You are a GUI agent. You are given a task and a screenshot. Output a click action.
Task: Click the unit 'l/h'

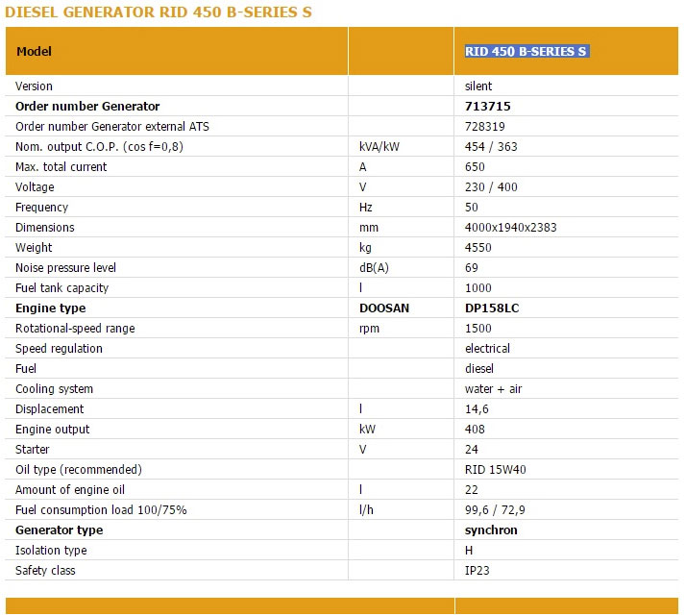click(366, 510)
